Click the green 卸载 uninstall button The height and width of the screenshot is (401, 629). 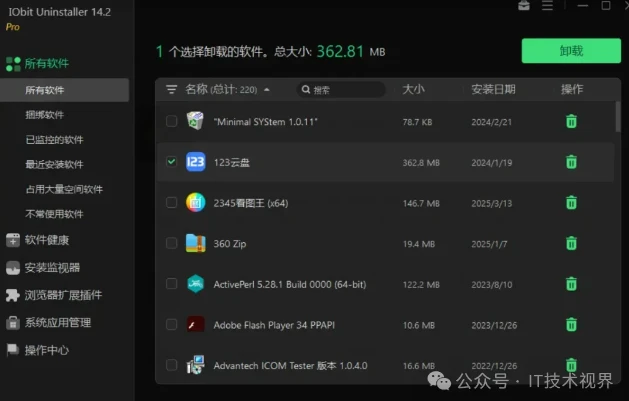[x=571, y=51]
